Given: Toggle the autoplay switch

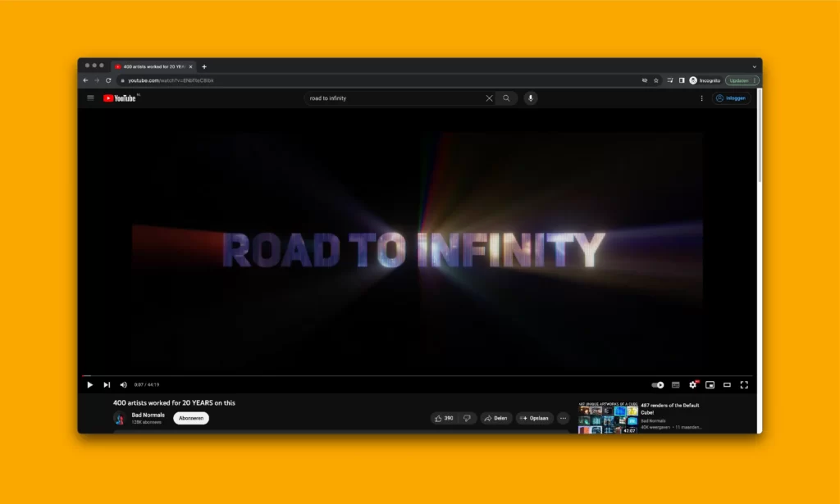Looking at the screenshot, I should [658, 384].
